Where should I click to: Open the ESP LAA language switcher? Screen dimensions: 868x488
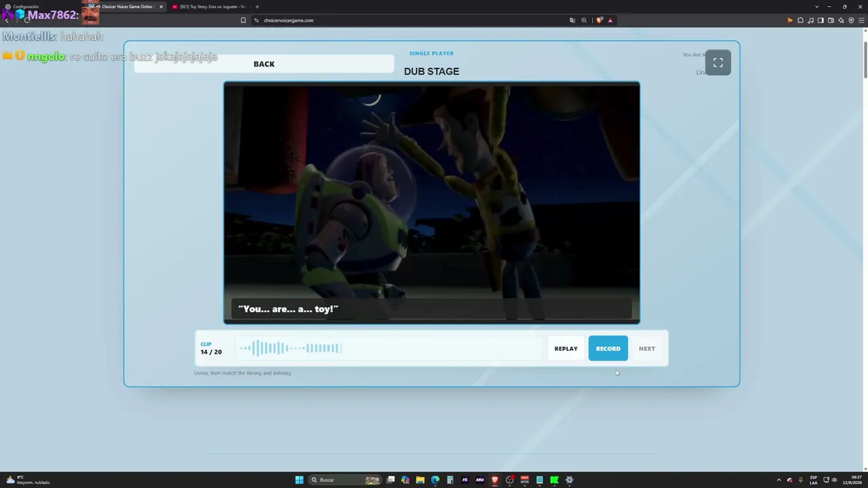[814, 480]
